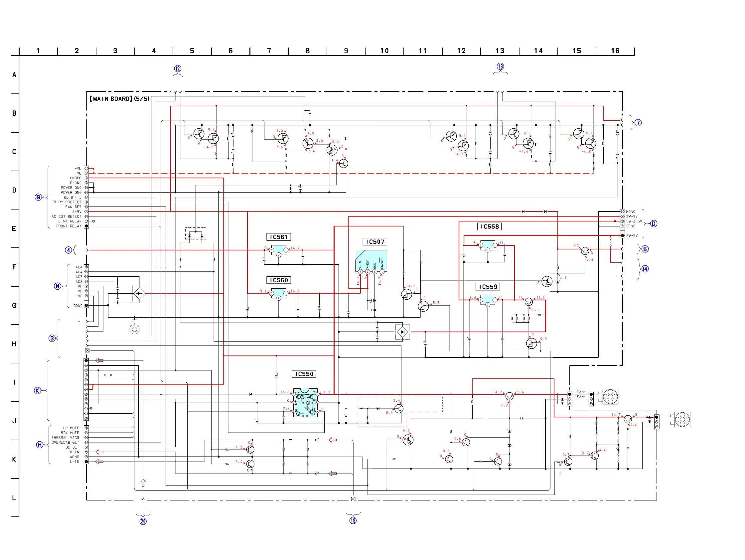Screen dimensions: 745x560
Task: Click the IC558 label box
Action: point(489,226)
